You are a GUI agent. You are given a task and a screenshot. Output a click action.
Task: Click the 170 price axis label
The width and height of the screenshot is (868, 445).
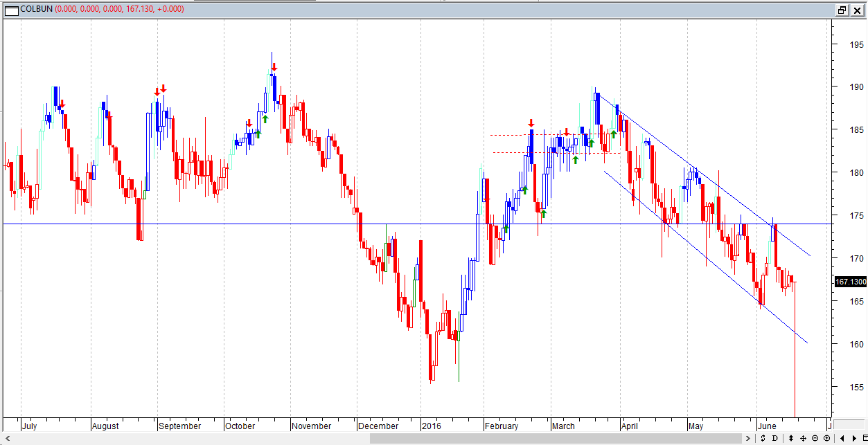coord(857,259)
